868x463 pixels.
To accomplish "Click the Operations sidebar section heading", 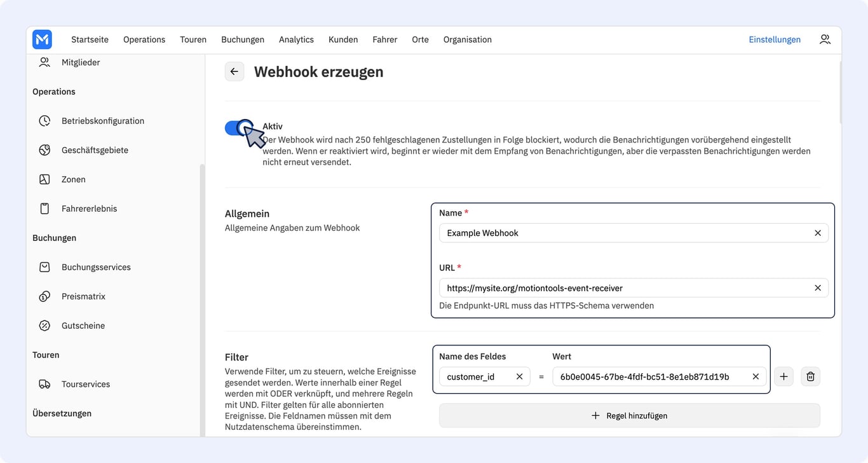I will (54, 92).
